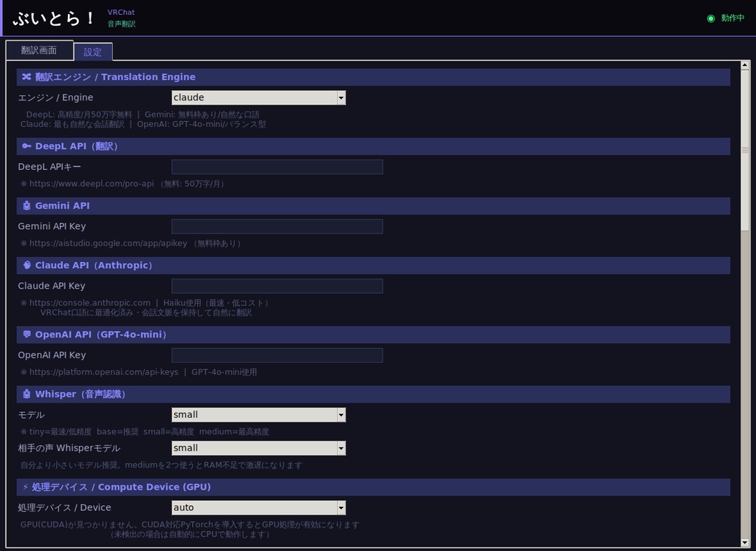Screen dimensions: 756x551
Task: Click the shuffle icon beside Translation Engine header
Action: click(27, 77)
